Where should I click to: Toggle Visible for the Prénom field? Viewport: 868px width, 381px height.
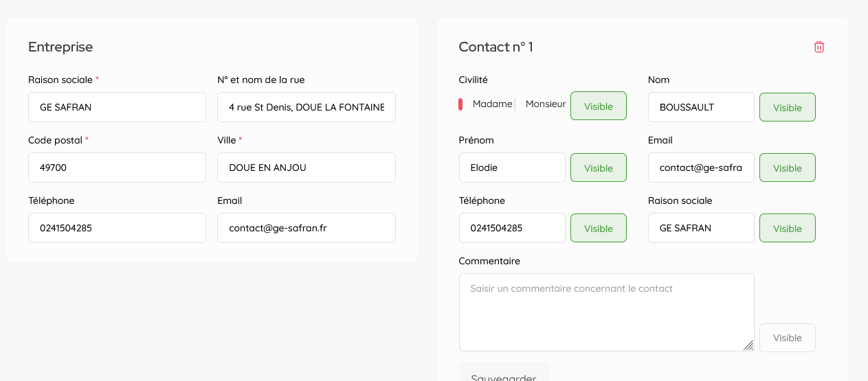click(x=598, y=168)
